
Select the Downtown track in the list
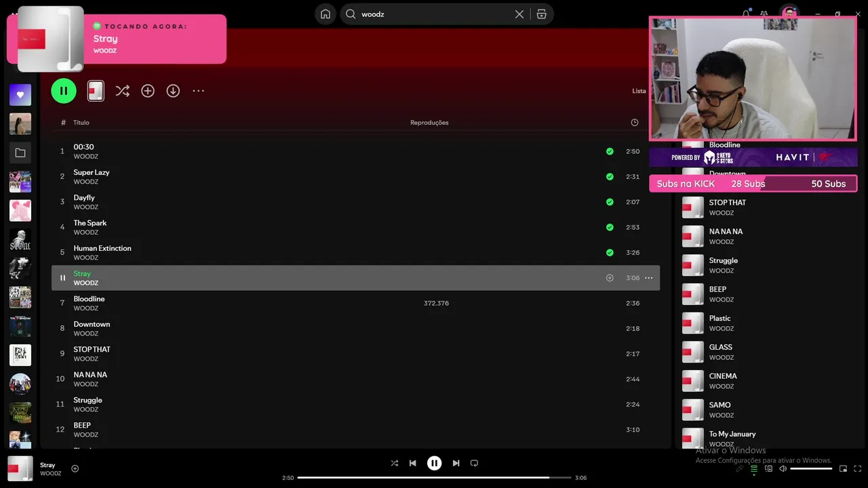pyautogui.click(x=355, y=328)
